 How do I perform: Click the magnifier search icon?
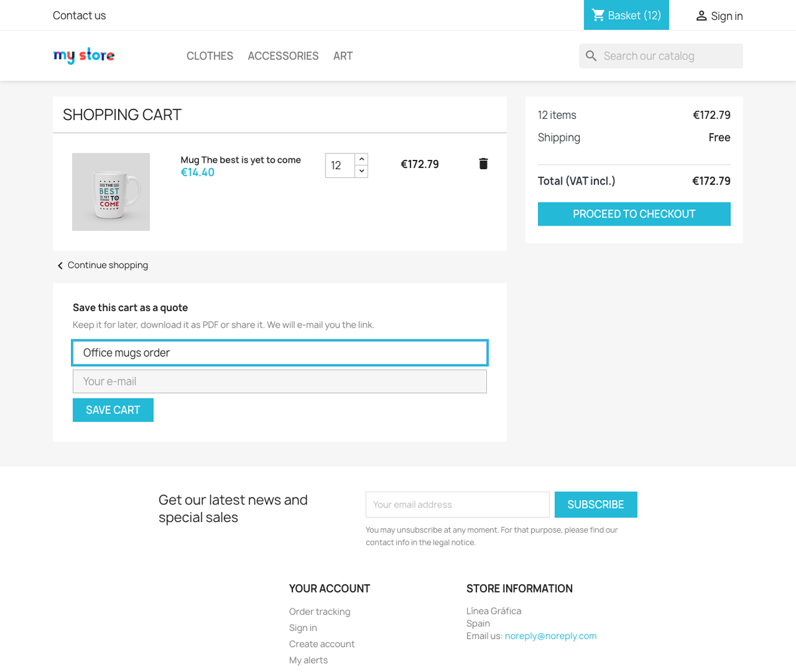(591, 56)
